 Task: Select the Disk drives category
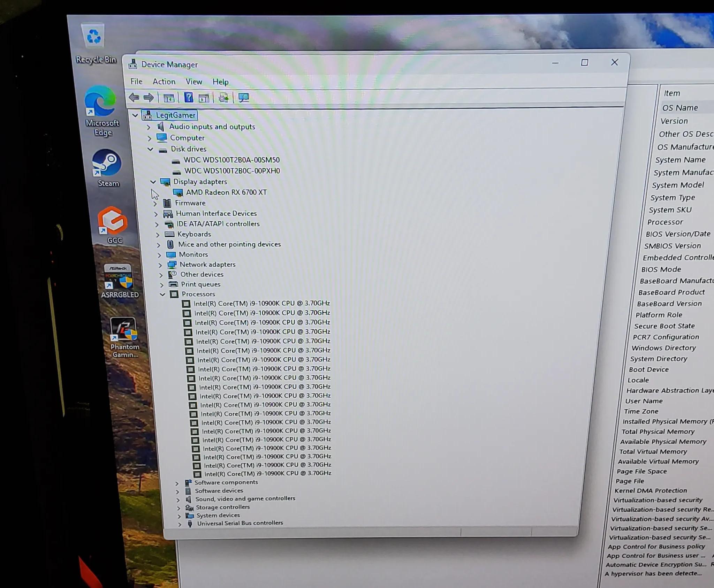click(x=188, y=149)
